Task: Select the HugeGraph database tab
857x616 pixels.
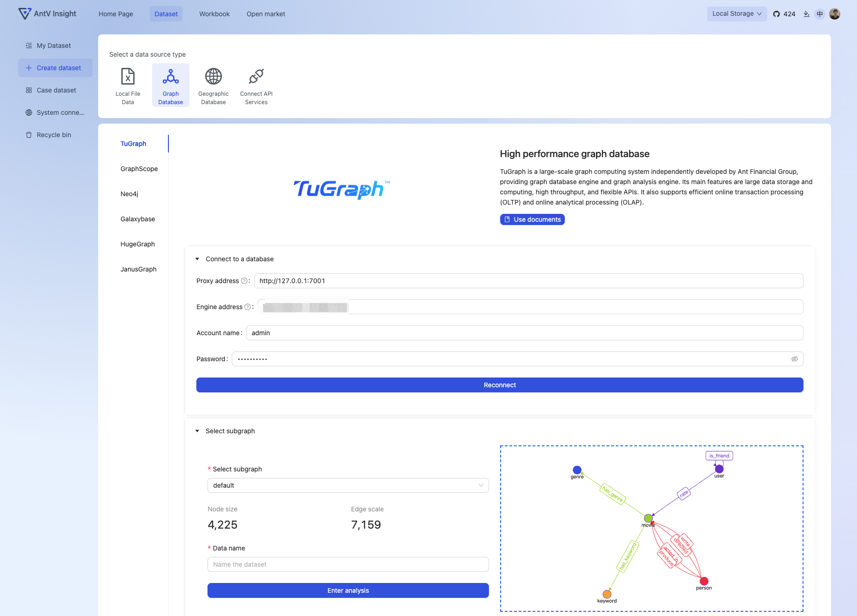Action: point(138,244)
